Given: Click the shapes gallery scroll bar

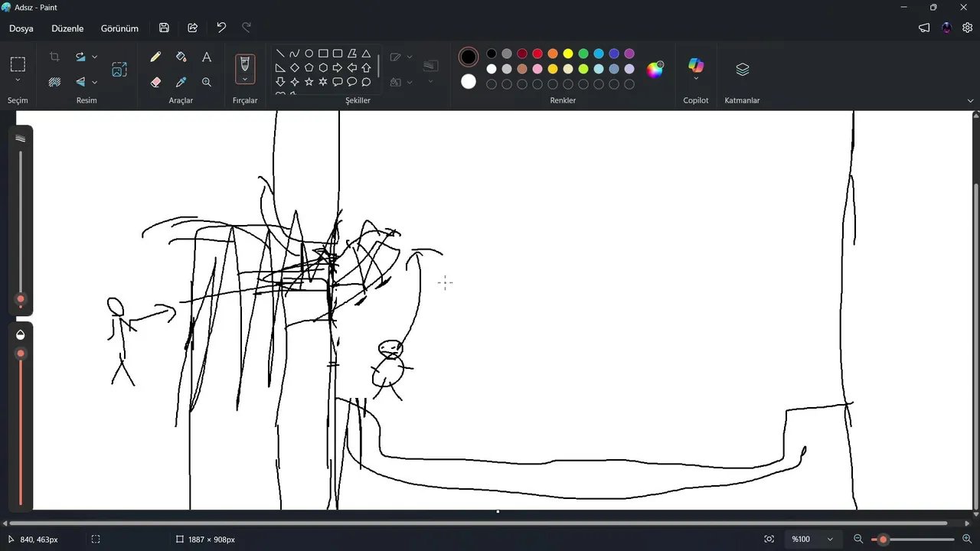Looking at the screenshot, I should (x=378, y=65).
